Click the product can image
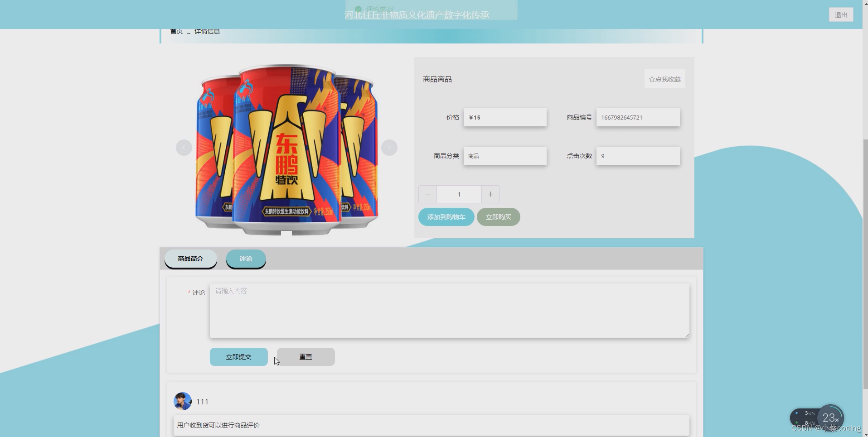Screen dimensions: 868x437 click(x=287, y=149)
